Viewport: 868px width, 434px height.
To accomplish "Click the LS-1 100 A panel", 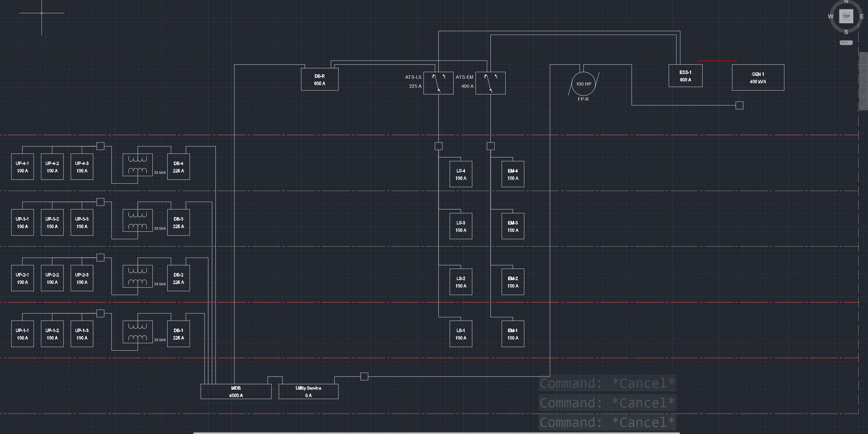I will tap(461, 334).
